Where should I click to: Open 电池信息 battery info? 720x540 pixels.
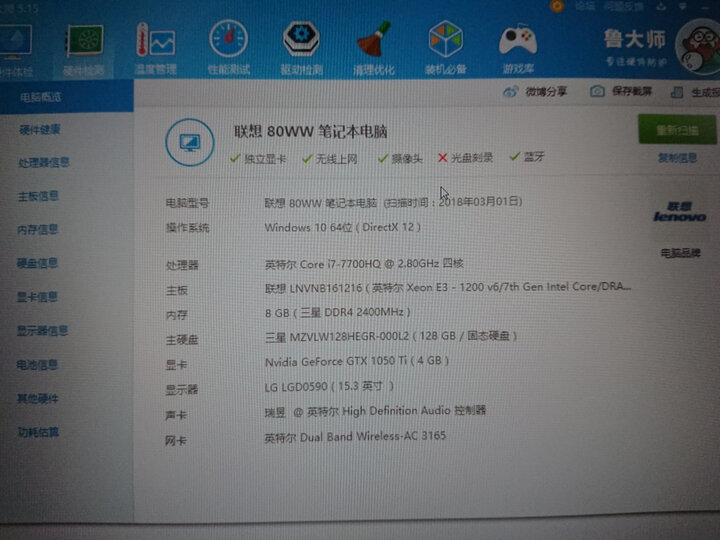pyautogui.click(x=37, y=365)
